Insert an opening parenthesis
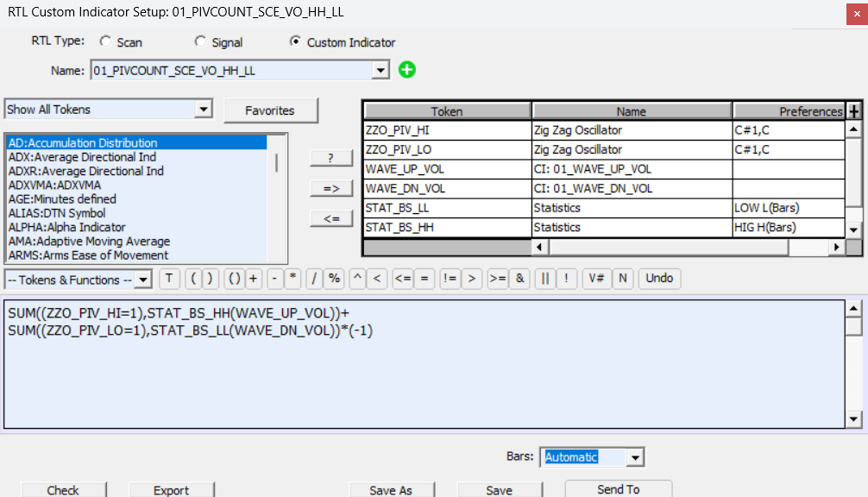 [x=193, y=279]
